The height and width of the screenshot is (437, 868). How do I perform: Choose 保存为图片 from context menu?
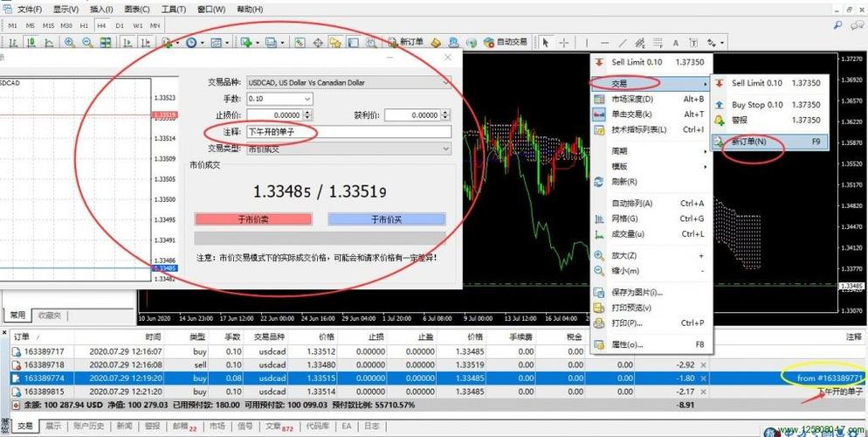click(651, 293)
